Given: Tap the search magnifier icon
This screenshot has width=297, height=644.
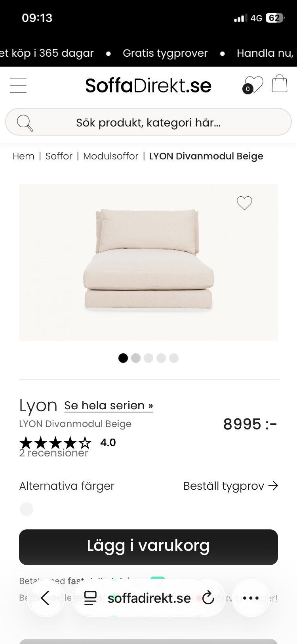Looking at the screenshot, I should pyautogui.click(x=25, y=123).
